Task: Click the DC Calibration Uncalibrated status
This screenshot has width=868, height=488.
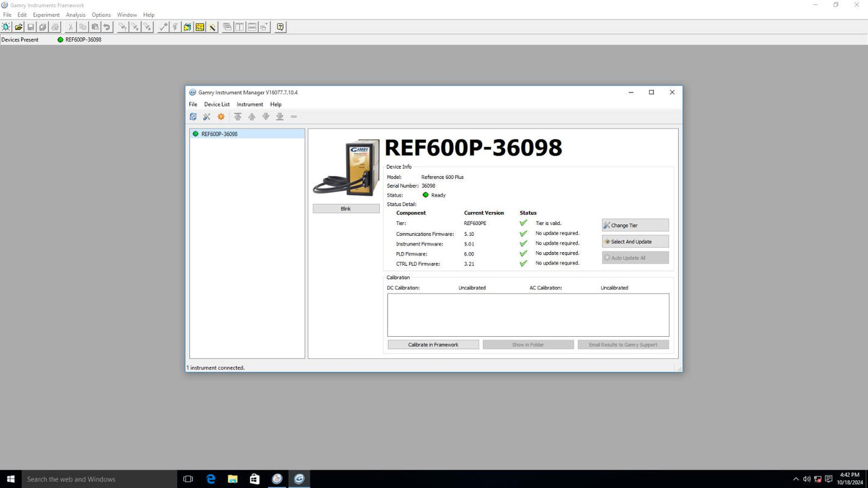Action: [x=472, y=288]
